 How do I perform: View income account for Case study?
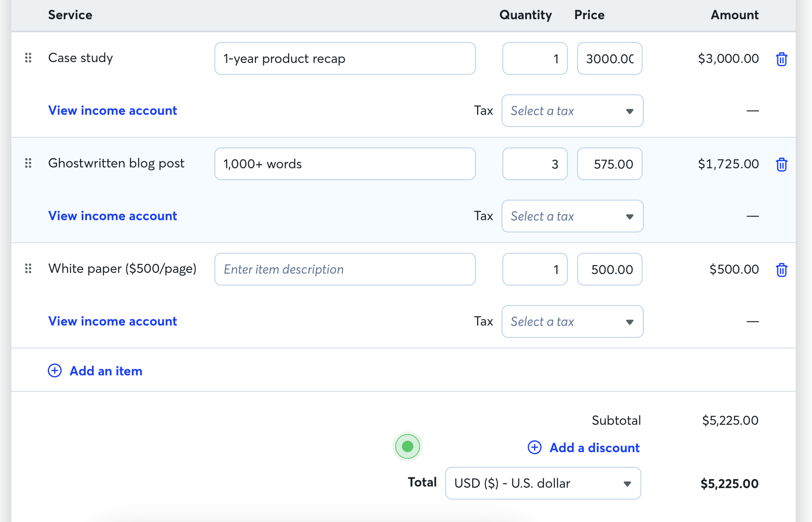(x=112, y=111)
